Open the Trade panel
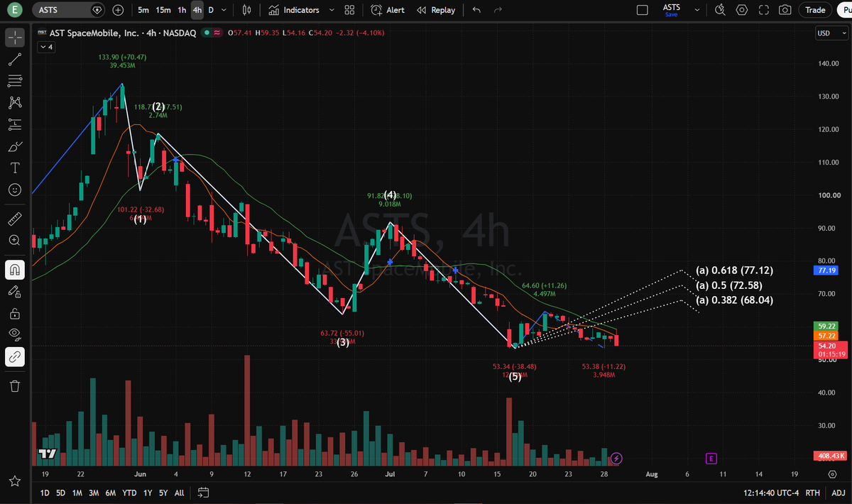852x504 pixels. (815, 10)
